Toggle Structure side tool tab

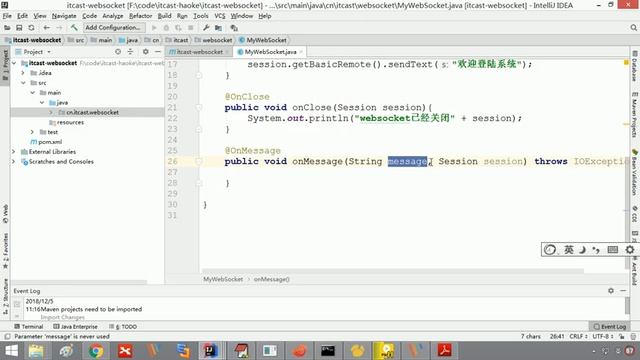[5, 296]
